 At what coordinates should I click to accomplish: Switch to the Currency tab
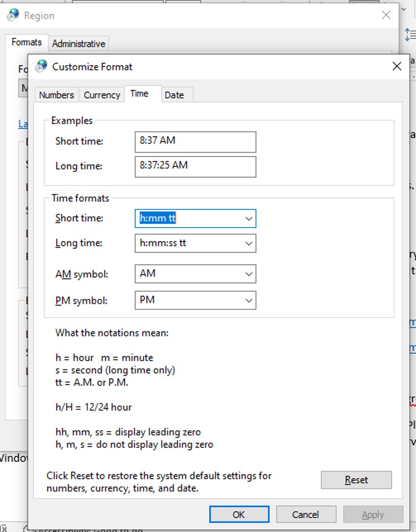tap(102, 95)
